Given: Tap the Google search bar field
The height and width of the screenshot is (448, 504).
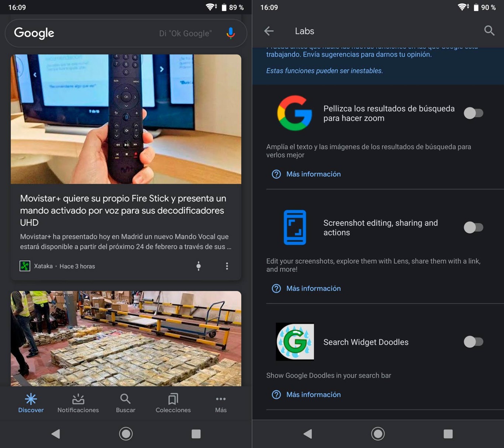Looking at the screenshot, I should (x=126, y=33).
